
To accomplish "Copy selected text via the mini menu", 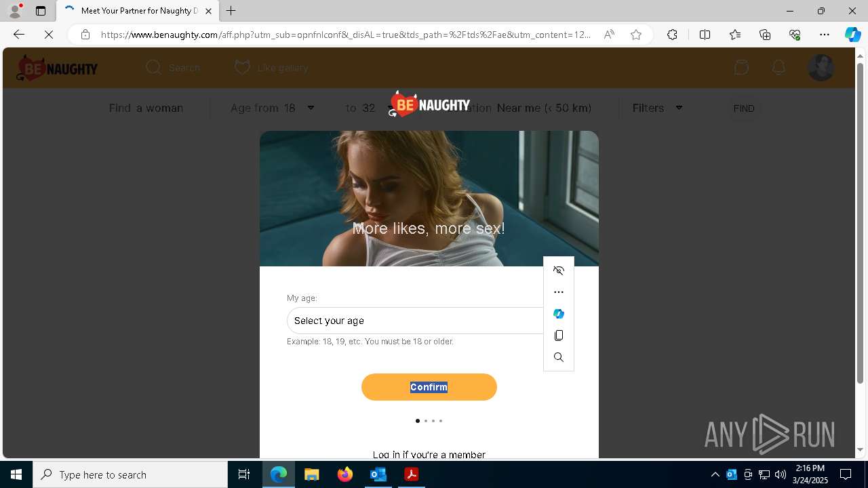I will [559, 335].
